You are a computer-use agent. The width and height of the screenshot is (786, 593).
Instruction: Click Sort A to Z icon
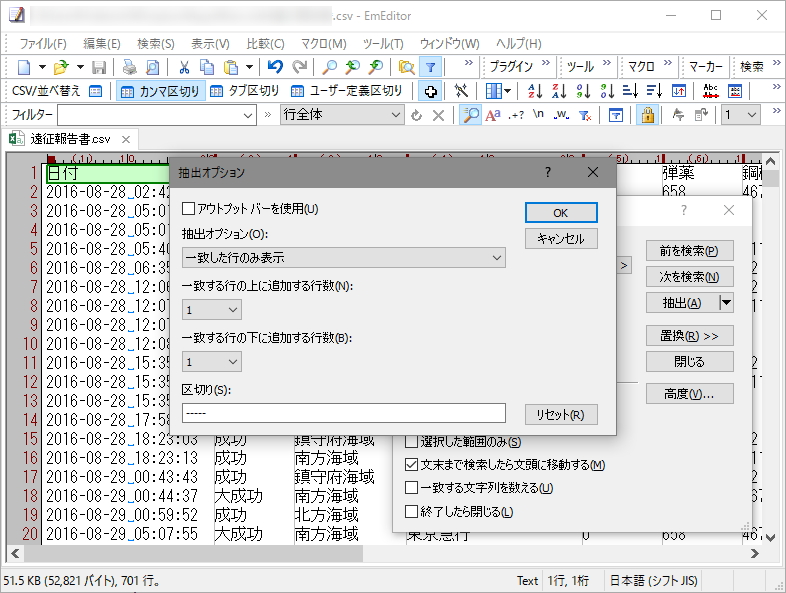pos(535,91)
